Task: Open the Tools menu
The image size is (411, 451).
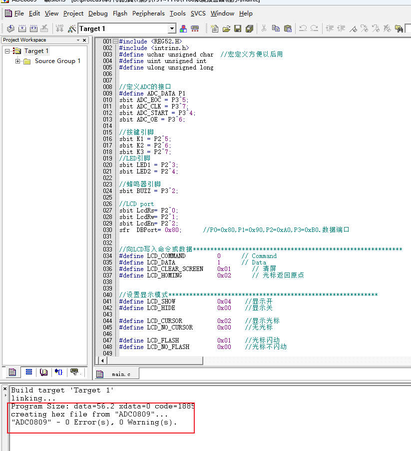Action: click(x=178, y=13)
